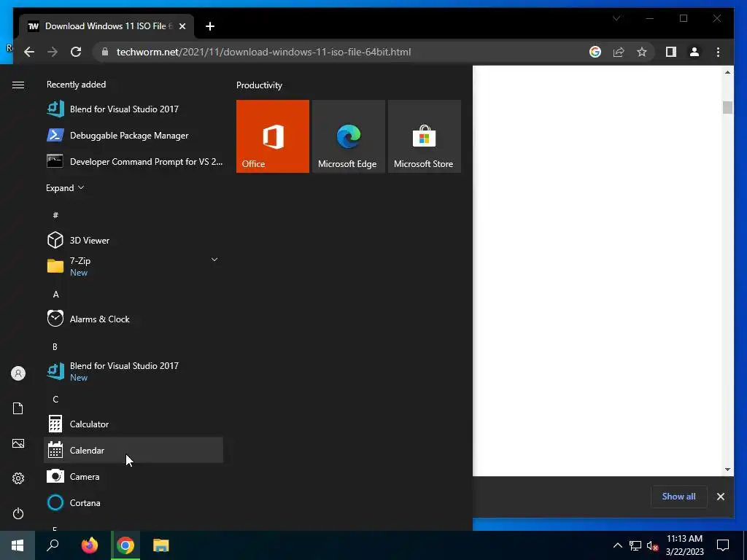747x560 pixels.
Task: Open Documents from the Start sidebar
Action: coord(18,408)
